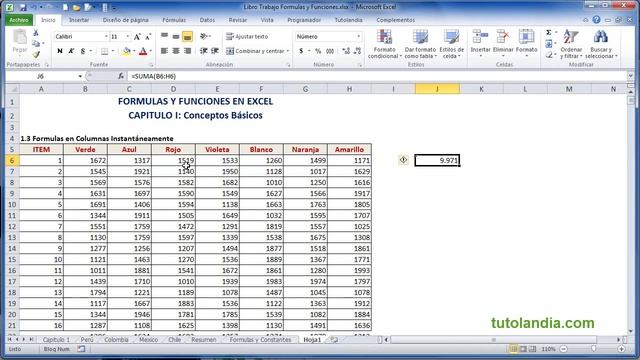
Task: Open Estilos de celda gallery
Action: point(451,44)
